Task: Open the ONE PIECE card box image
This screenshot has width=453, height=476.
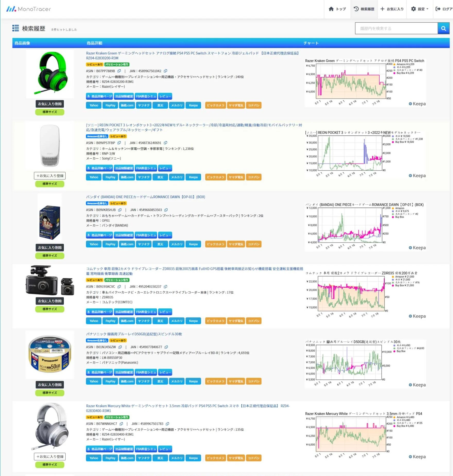Action: pos(50,218)
